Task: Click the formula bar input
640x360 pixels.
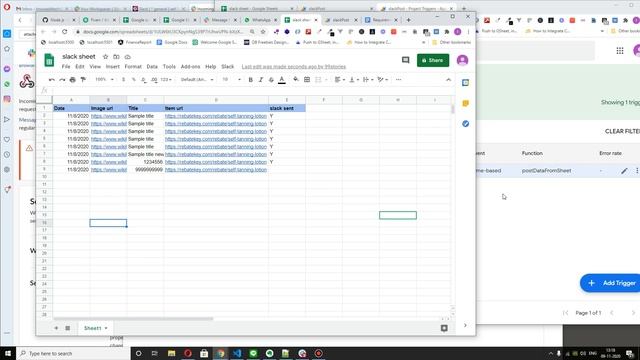Action: click(251, 90)
